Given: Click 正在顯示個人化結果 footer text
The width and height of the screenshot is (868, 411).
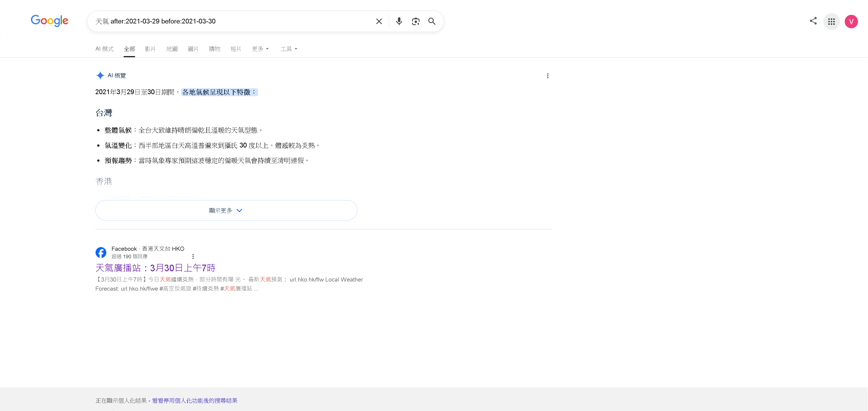Looking at the screenshot, I should 121,401.
